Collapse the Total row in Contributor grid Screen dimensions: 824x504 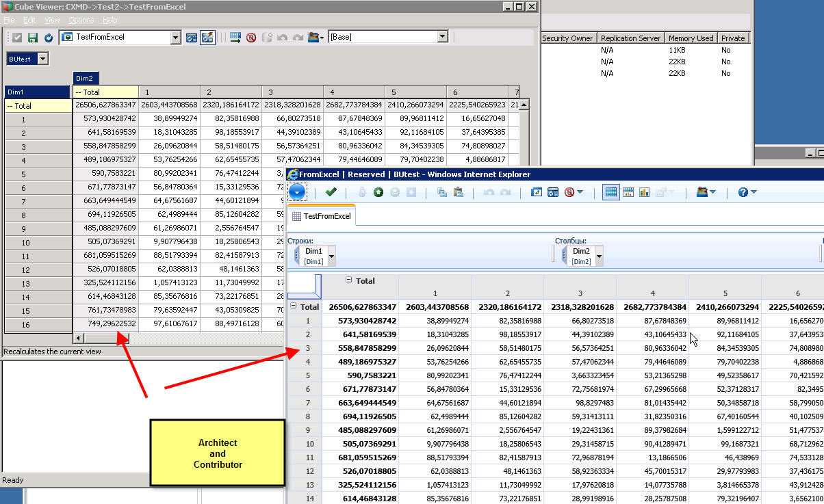pyautogui.click(x=294, y=306)
